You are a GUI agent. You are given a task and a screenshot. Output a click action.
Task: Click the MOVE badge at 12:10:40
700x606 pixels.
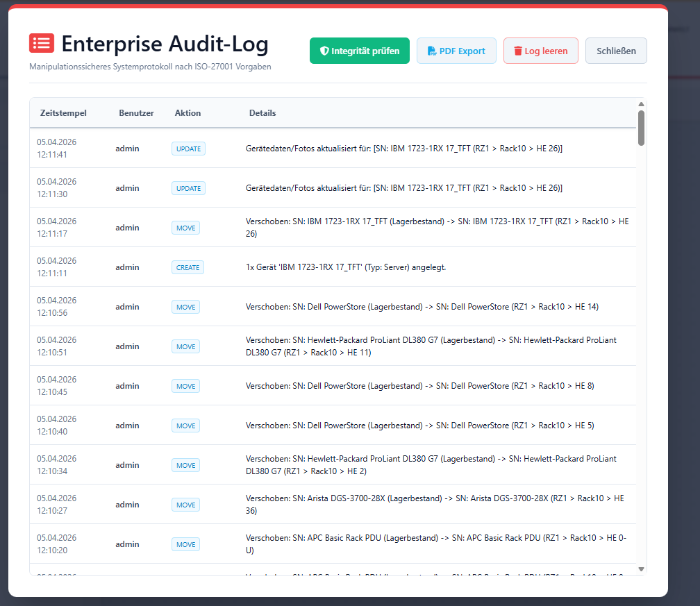tap(185, 426)
